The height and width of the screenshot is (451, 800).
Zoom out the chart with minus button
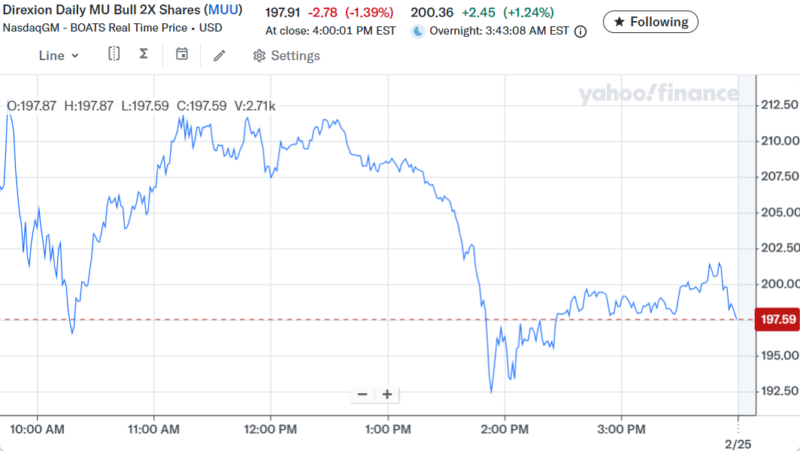(362, 394)
